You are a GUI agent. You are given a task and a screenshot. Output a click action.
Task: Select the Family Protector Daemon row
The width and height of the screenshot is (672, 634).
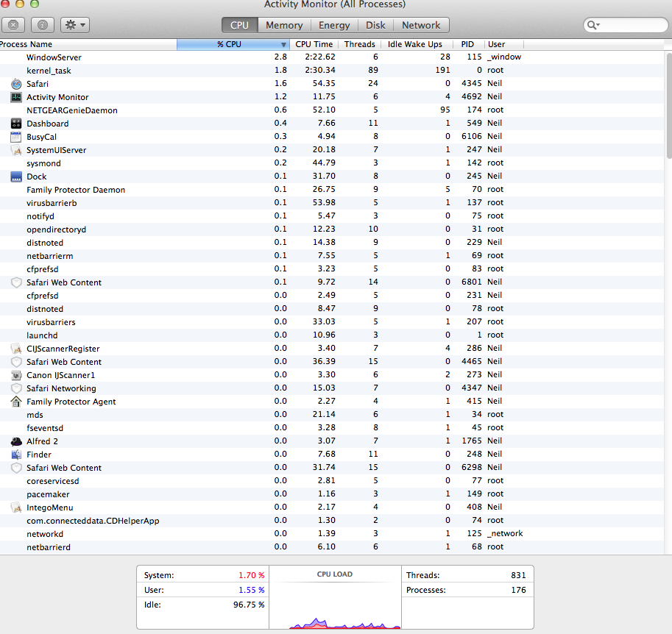332,190
